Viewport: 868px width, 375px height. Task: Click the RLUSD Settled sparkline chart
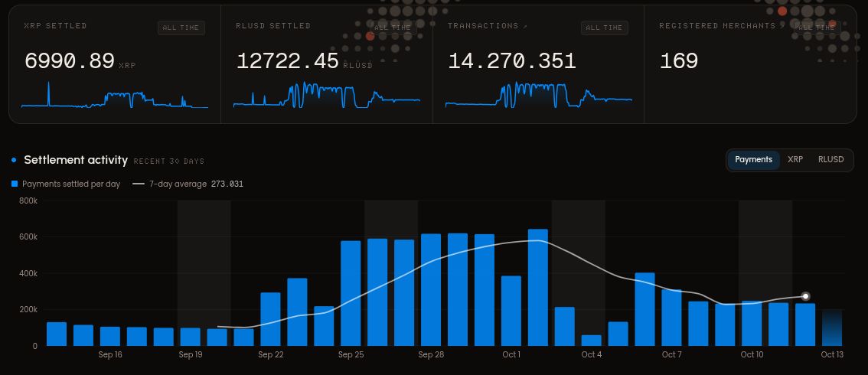327,95
